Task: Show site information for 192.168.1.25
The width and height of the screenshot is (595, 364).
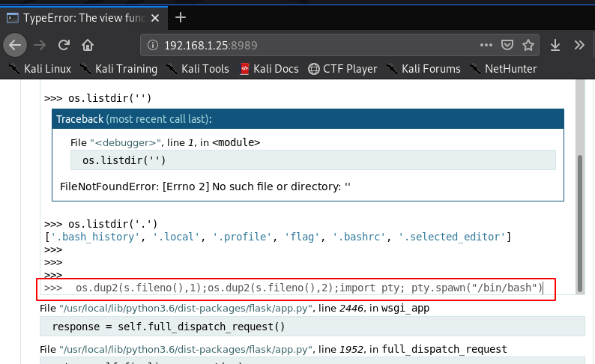Action: click(153, 45)
